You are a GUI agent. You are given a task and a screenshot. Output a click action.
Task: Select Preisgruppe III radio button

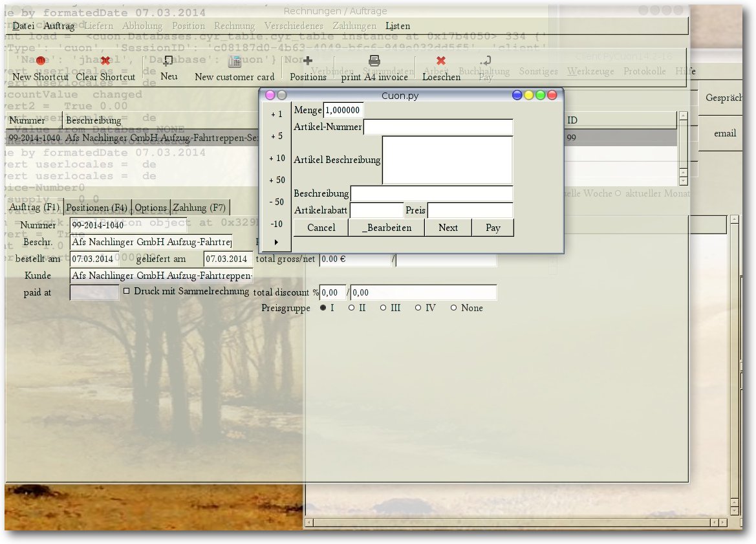(x=383, y=308)
